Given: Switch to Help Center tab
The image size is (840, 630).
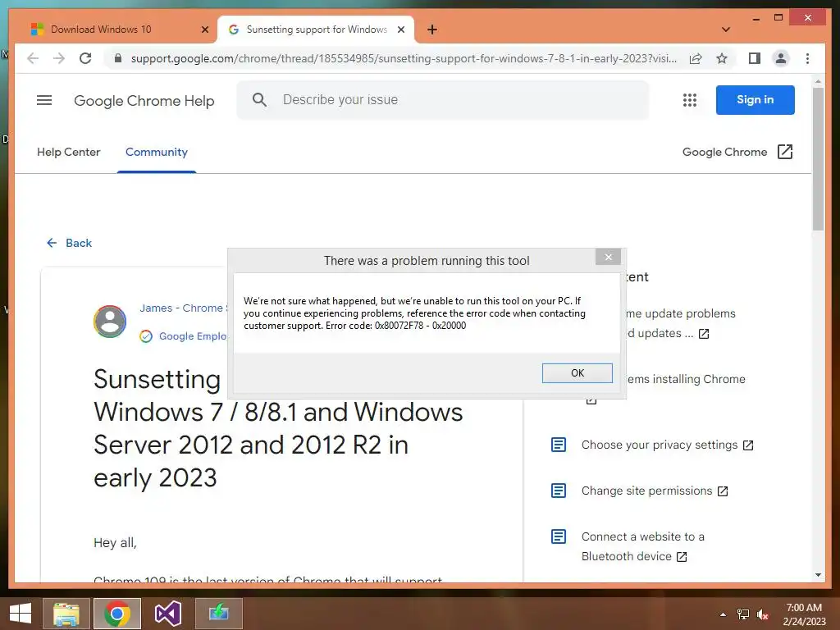Looking at the screenshot, I should point(69,152).
